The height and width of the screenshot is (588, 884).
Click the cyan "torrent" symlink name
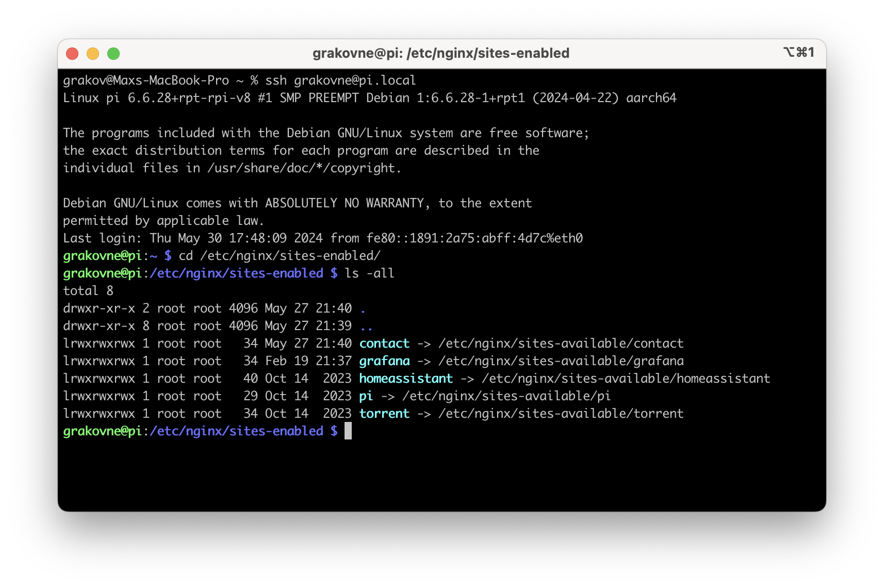tap(385, 414)
